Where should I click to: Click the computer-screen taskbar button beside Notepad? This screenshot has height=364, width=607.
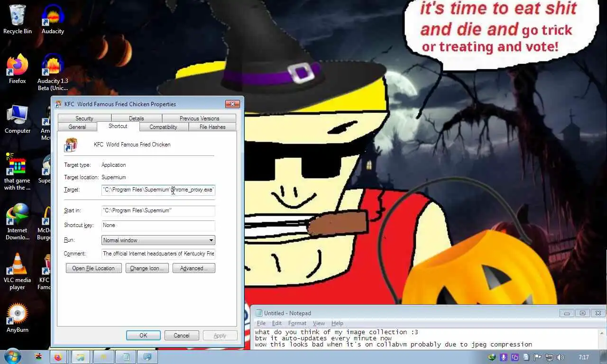coord(147,357)
